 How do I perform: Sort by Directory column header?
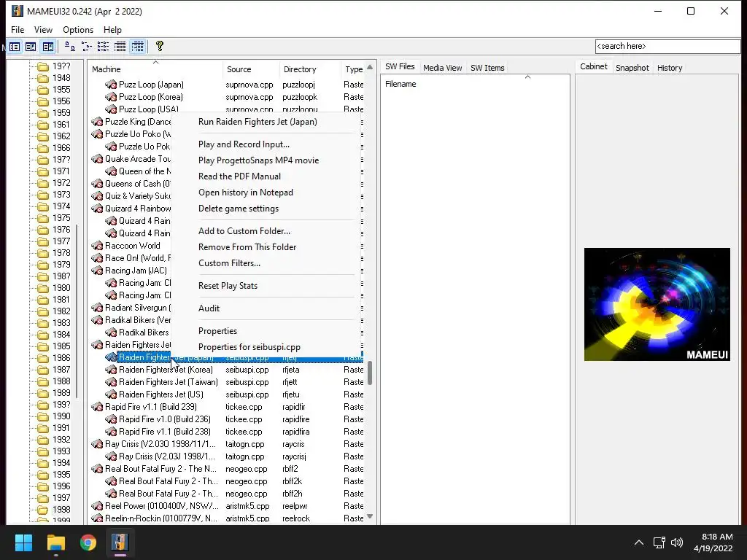pos(310,69)
